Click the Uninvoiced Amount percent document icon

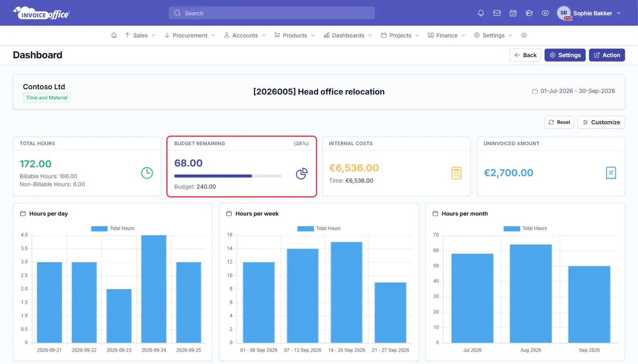tap(611, 173)
